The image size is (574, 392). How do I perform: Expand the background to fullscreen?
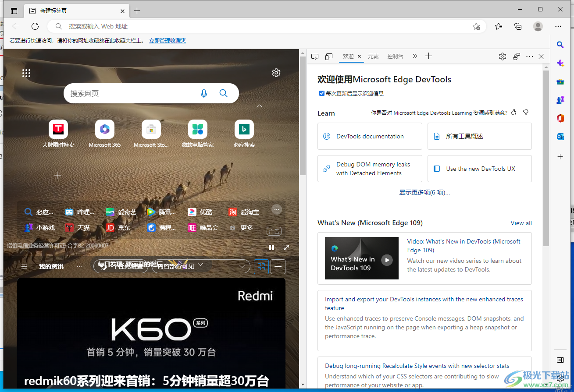[x=286, y=247]
